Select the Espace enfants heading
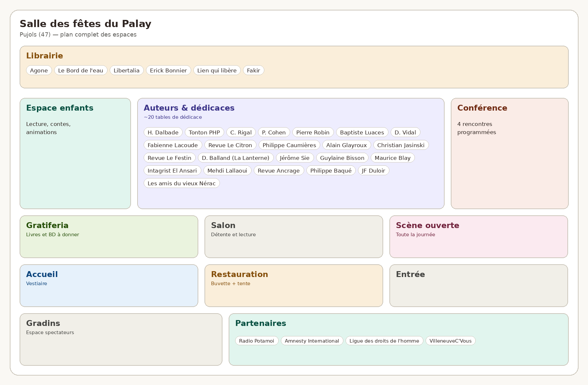 tap(60, 108)
